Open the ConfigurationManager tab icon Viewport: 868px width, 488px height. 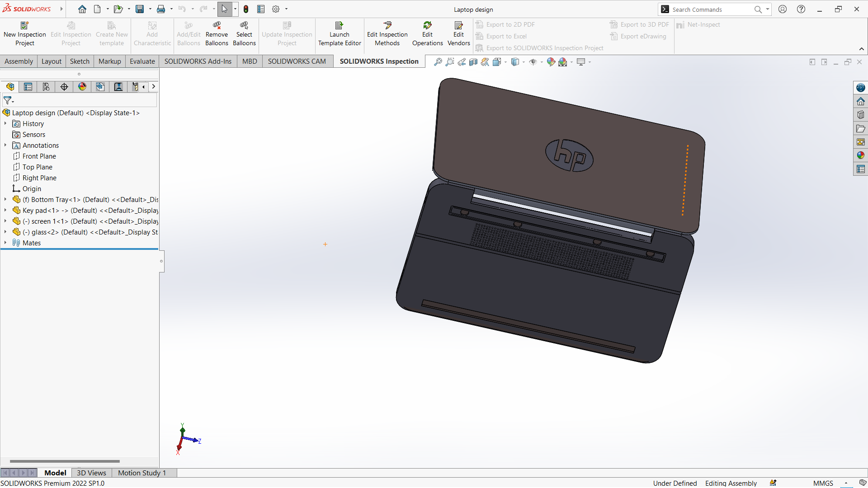click(46, 87)
